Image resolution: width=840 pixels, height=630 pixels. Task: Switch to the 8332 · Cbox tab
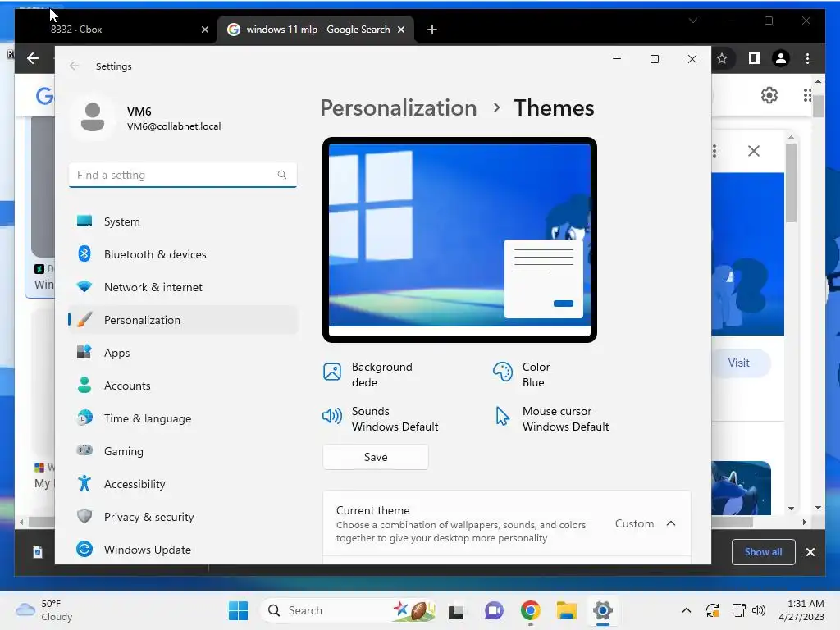tap(116, 30)
